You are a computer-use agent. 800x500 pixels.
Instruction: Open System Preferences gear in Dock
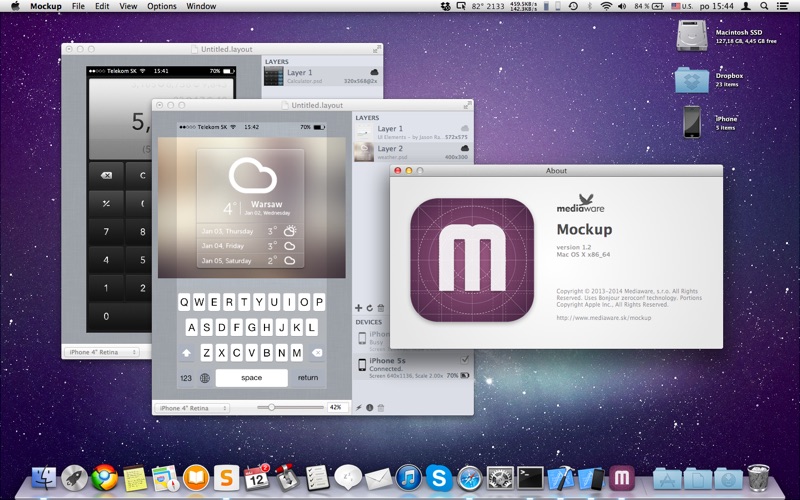[500, 478]
